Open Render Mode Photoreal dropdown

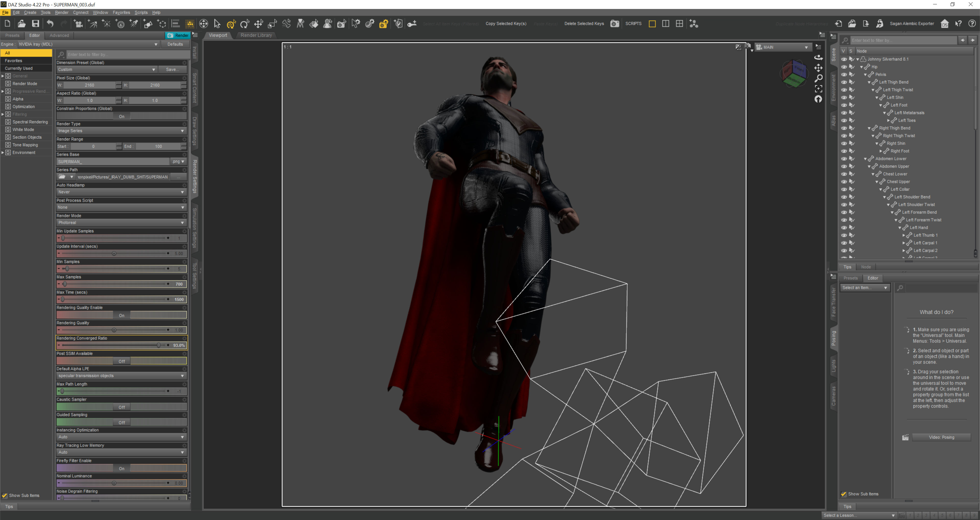pyautogui.click(x=121, y=223)
